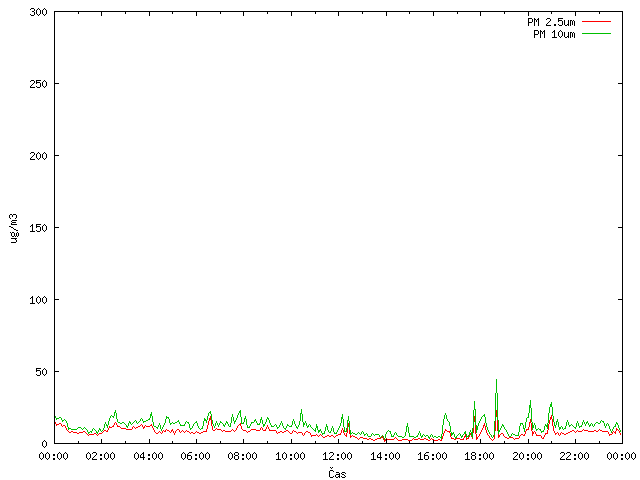Viewport: 640px width, 480px height.
Task: Click the ug/m3 y-axis title
Action: coord(14,228)
